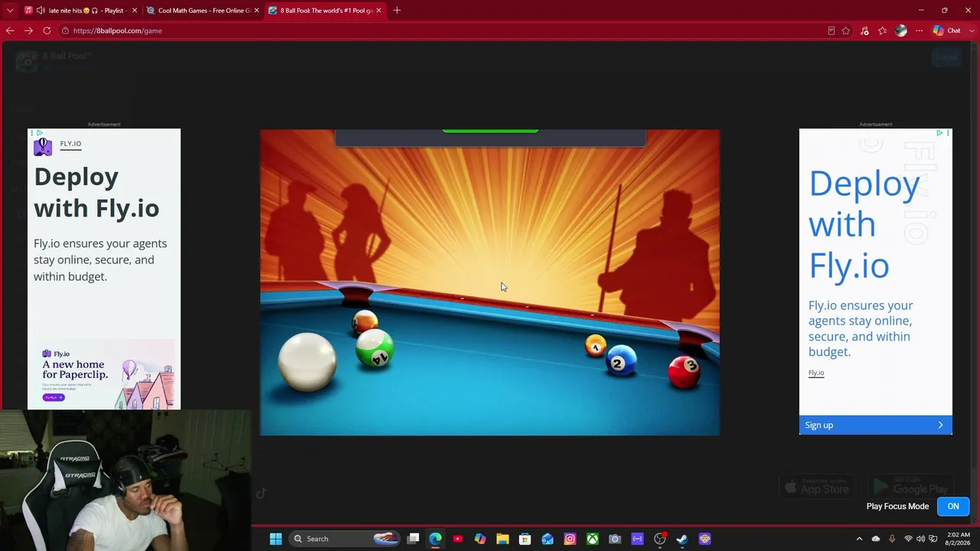980x551 pixels.
Task: Click the taskbar Search box
Action: (x=345, y=539)
